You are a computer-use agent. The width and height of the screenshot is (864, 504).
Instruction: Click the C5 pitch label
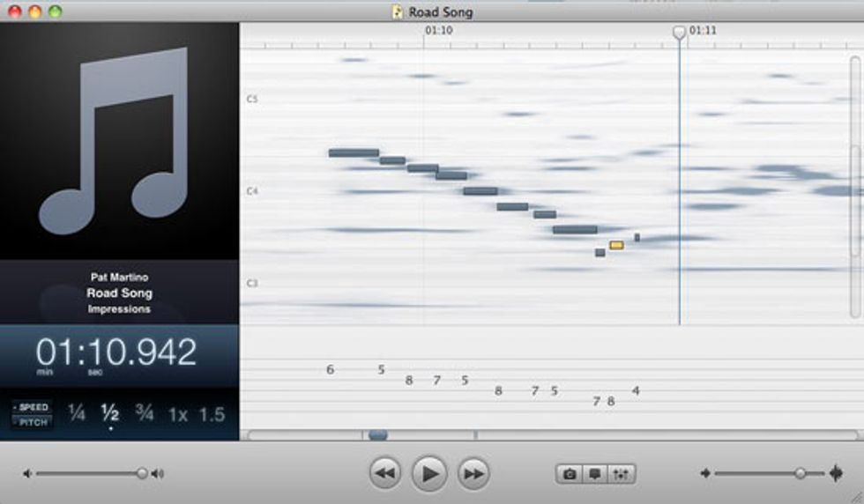pyautogui.click(x=252, y=100)
